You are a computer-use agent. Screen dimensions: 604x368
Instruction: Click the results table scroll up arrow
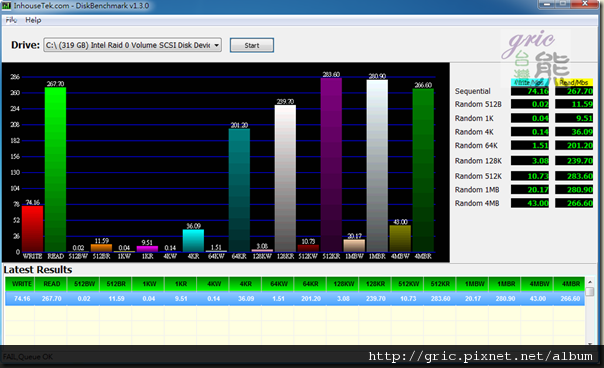coord(589,282)
